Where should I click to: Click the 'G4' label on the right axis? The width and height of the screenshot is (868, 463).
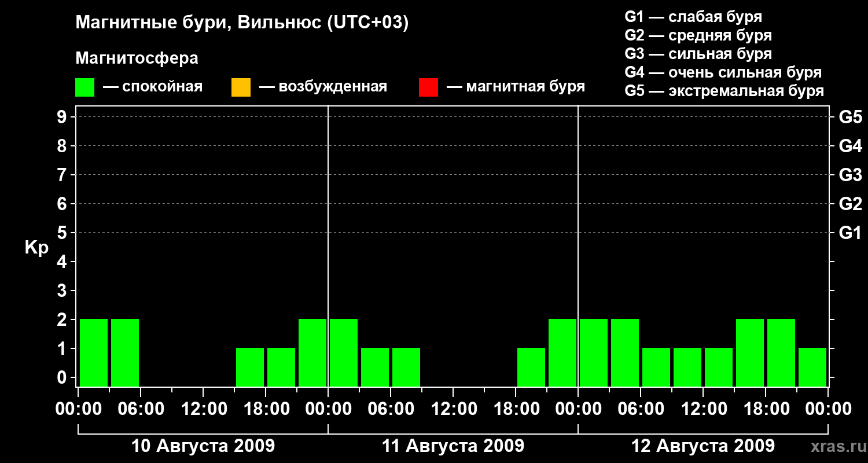point(850,146)
